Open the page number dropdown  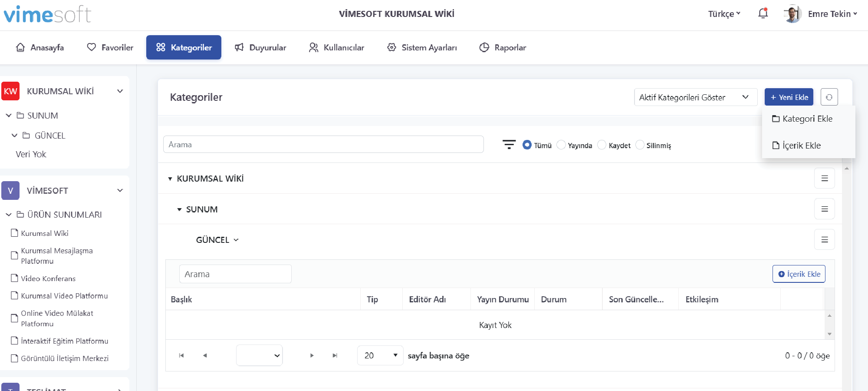pos(260,355)
